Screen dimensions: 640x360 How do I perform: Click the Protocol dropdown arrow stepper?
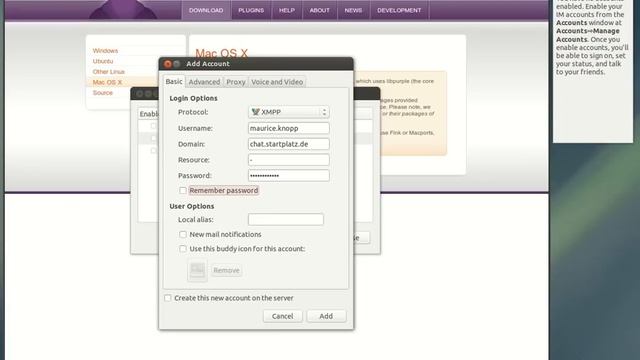coord(324,112)
